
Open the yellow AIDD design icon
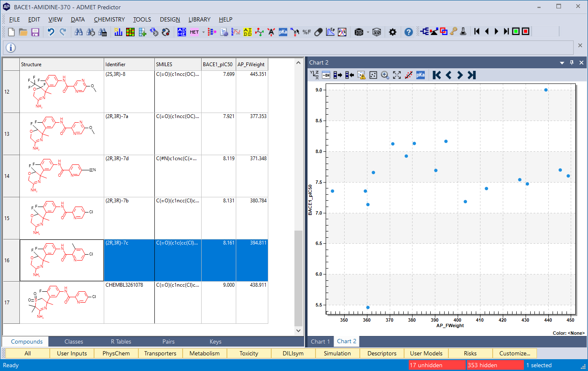pyautogui.click(x=248, y=32)
